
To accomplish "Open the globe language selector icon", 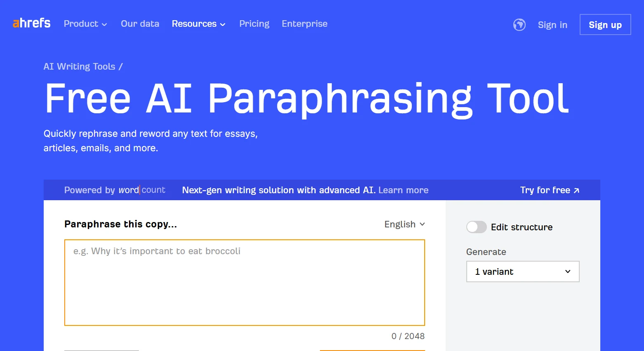I will pos(519,25).
